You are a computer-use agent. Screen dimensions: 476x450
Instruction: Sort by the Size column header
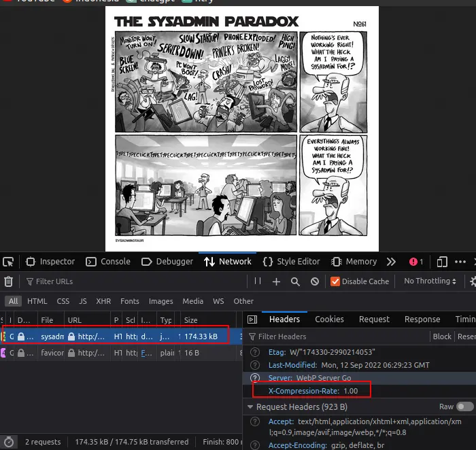coord(208,320)
